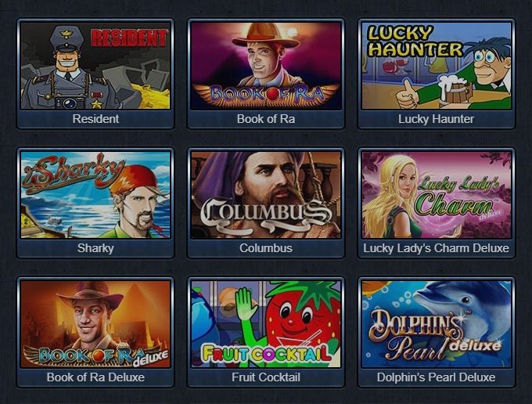
Task: Click the Resident text label
Action: [95, 119]
